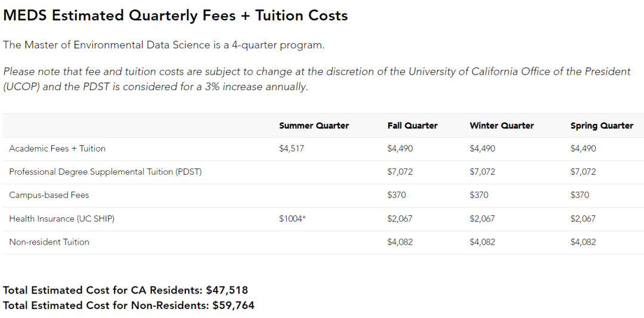Select the Summer Quarter column header

[x=314, y=126]
